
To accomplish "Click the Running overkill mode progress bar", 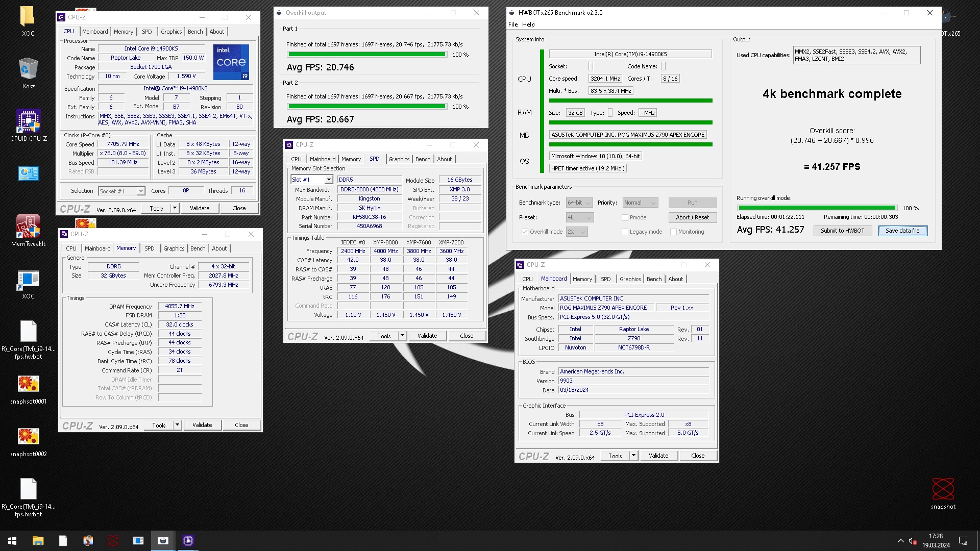I will [817, 208].
